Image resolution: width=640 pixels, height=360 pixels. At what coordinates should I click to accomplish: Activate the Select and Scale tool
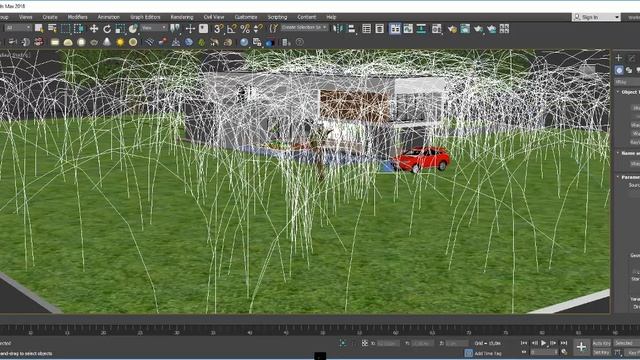point(120,29)
